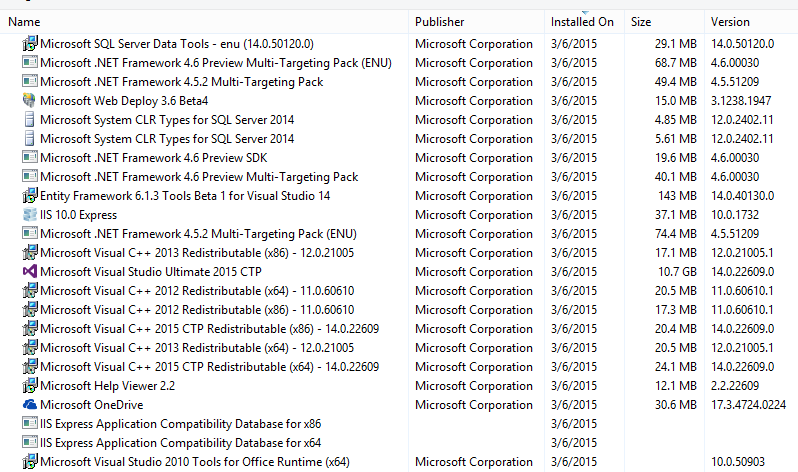
Task: Select Microsoft OneDrive name
Action: pos(92,405)
